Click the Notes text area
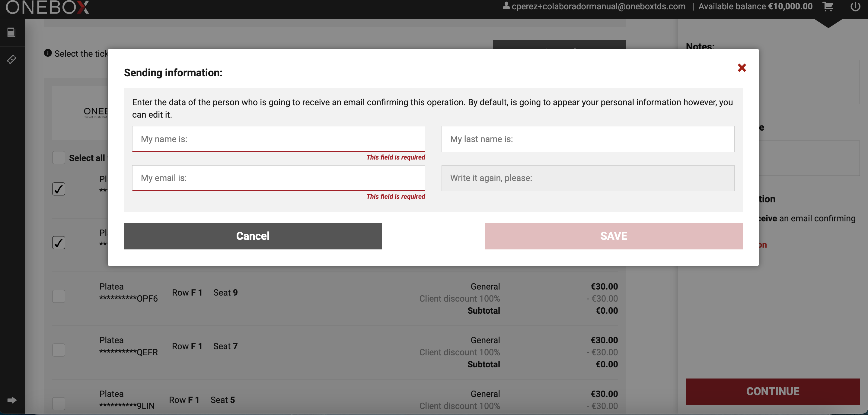 coord(809,82)
